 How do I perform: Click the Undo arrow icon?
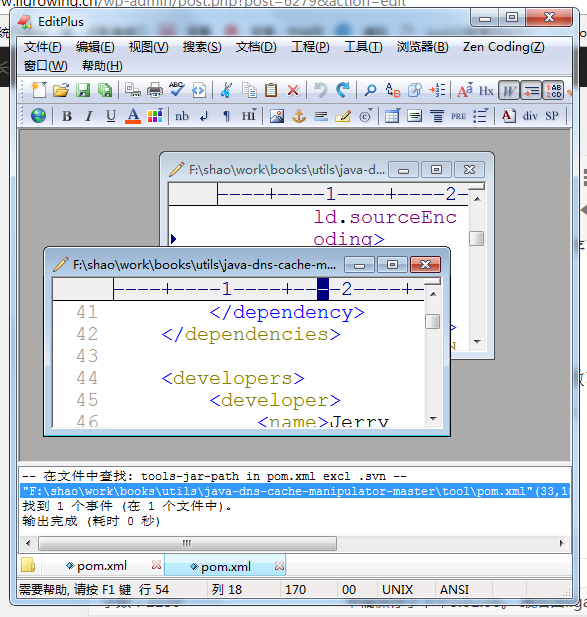pos(321,90)
